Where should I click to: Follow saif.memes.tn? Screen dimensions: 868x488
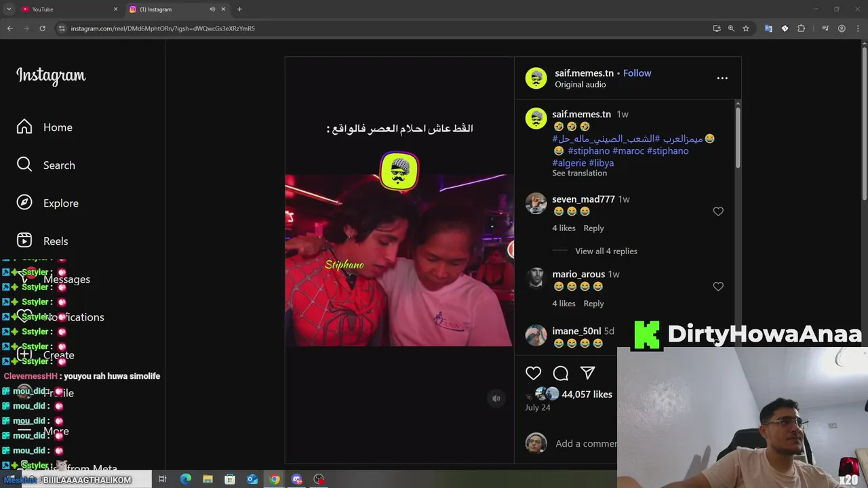[637, 73]
